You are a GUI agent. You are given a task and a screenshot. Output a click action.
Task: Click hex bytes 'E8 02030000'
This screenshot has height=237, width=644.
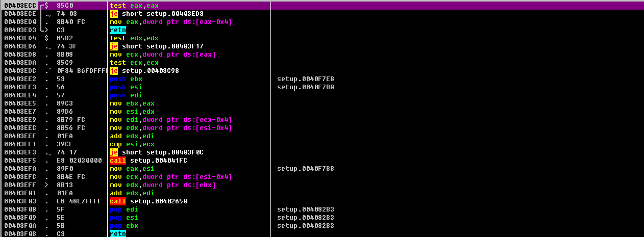click(79, 161)
